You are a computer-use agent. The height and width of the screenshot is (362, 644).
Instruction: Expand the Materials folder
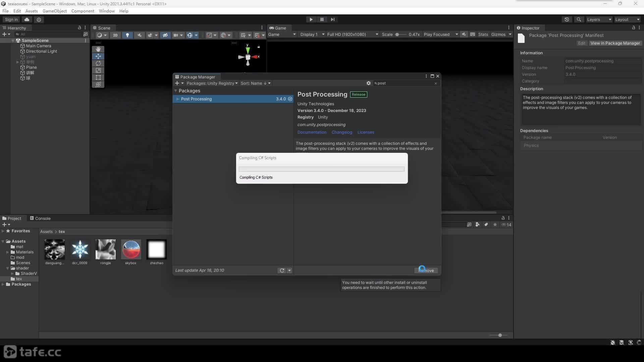(7, 252)
